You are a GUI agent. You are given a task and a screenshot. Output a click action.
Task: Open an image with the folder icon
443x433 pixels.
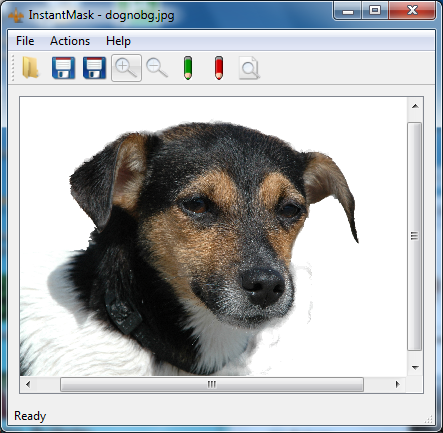30,68
